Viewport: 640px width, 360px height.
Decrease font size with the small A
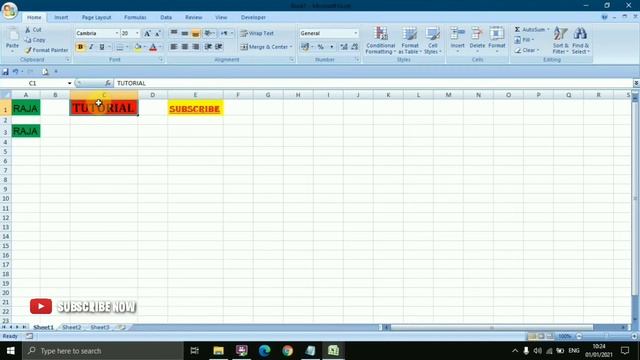[158, 33]
